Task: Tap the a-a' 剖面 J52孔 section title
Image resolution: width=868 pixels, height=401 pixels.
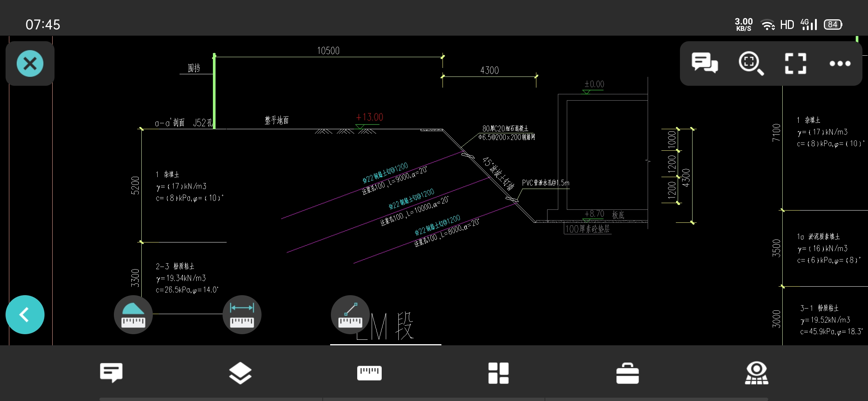Action: point(184,123)
